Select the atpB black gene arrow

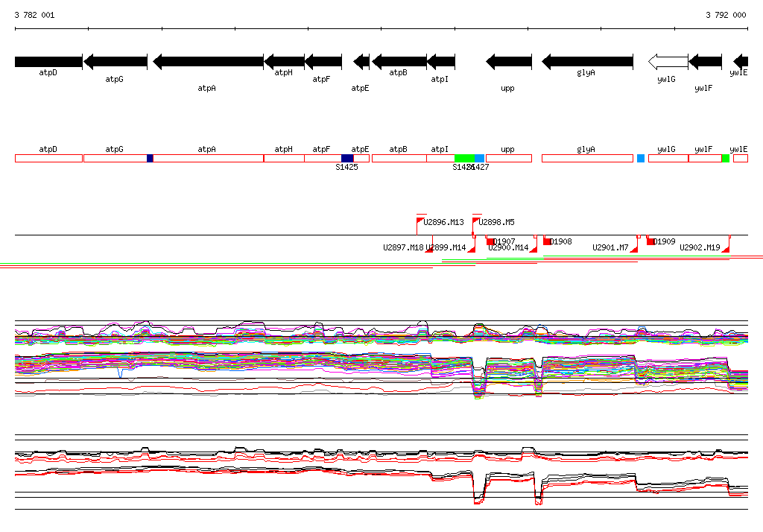(x=399, y=62)
